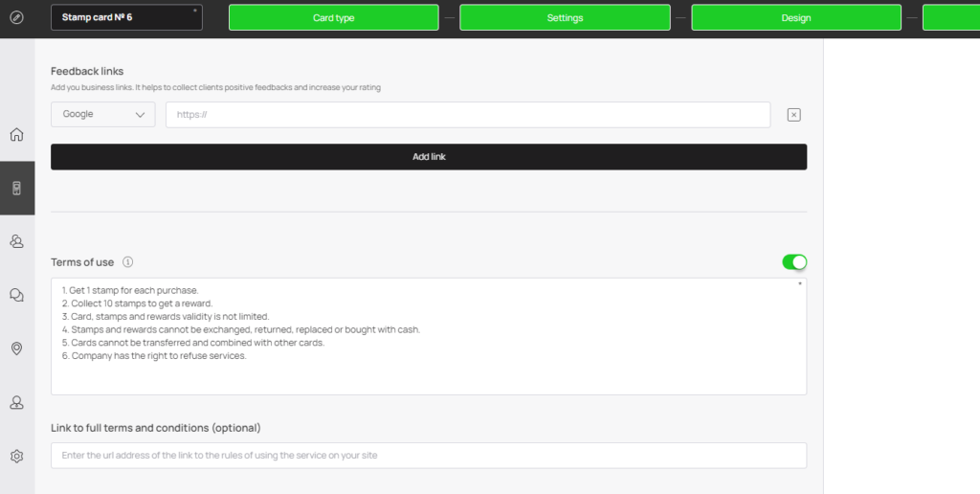Expand the Google feedback source dropdown
The height and width of the screenshot is (494, 980).
tap(103, 115)
